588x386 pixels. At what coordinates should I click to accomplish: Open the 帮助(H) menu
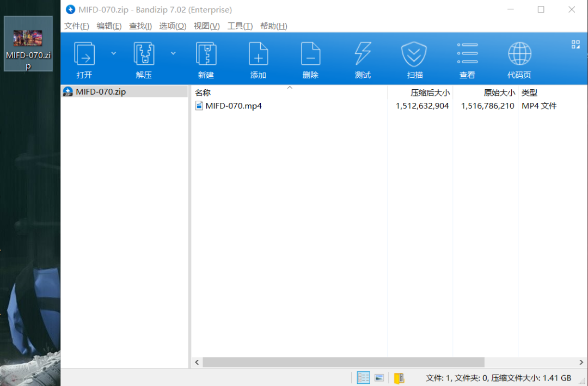tap(274, 26)
